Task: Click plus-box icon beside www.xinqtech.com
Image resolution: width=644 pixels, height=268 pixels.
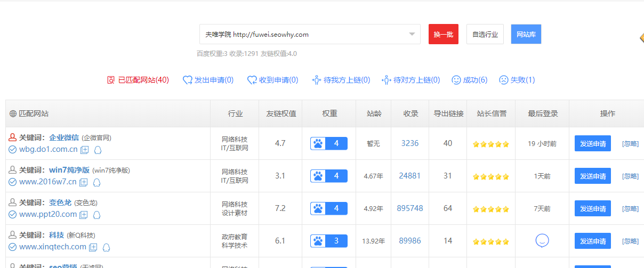Action: pos(93,247)
